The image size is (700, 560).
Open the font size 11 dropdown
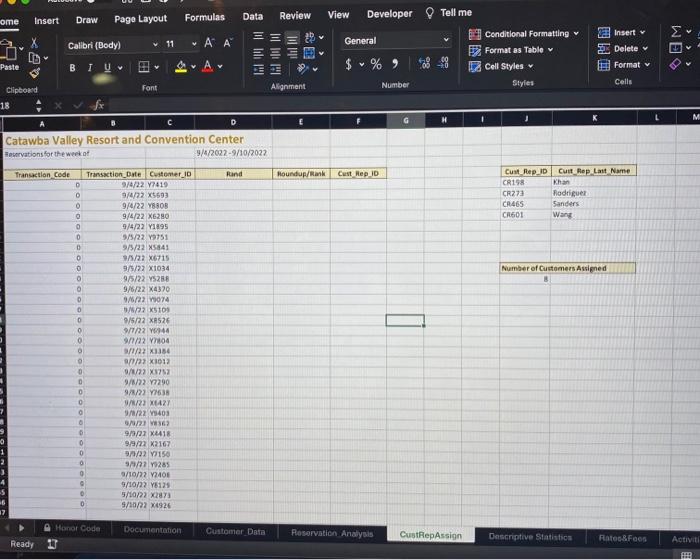[x=194, y=44]
